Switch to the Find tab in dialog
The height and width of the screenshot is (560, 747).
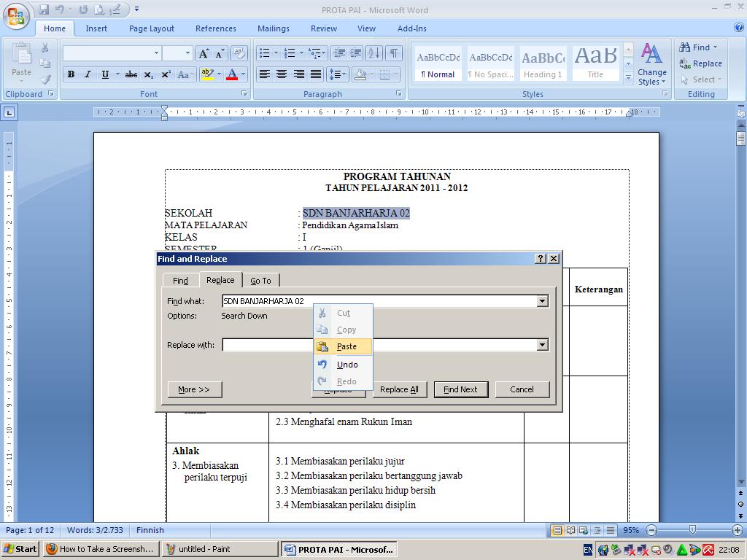[x=180, y=281]
